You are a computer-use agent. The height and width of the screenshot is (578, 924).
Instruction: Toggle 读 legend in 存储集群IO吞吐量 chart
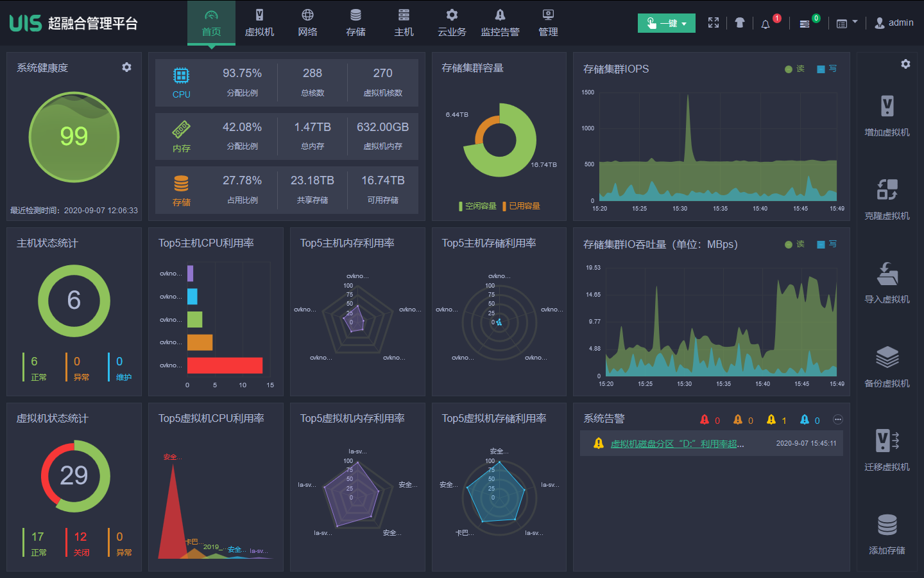click(x=794, y=244)
